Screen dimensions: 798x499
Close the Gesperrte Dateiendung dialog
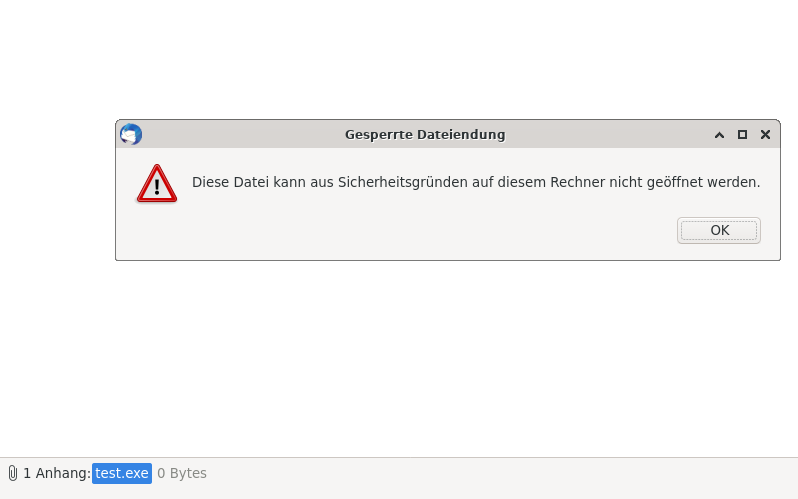click(765, 134)
